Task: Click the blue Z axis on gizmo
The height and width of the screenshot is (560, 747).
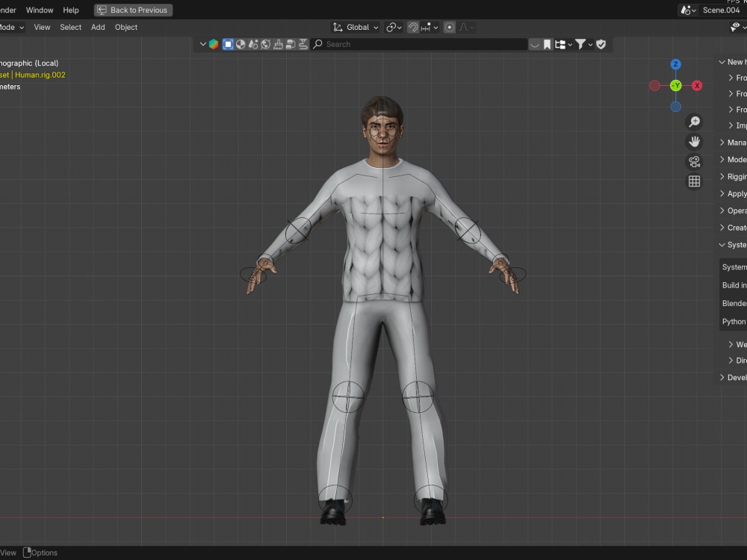Action: (675, 64)
